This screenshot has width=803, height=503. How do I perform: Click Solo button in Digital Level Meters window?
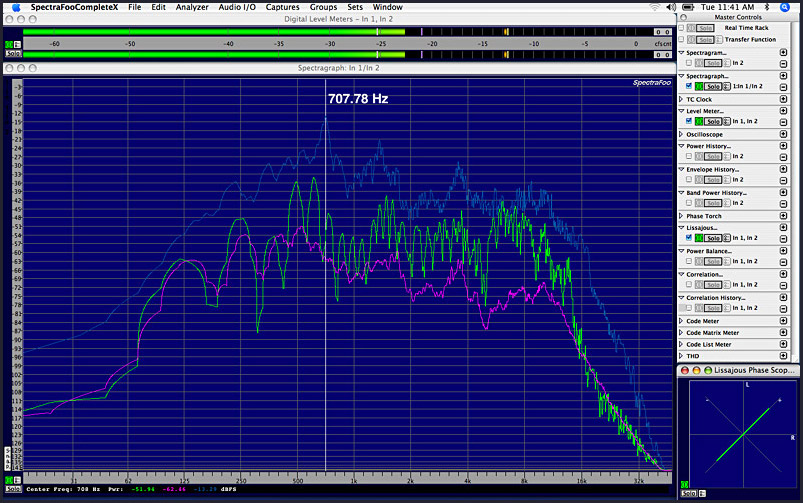(13, 54)
